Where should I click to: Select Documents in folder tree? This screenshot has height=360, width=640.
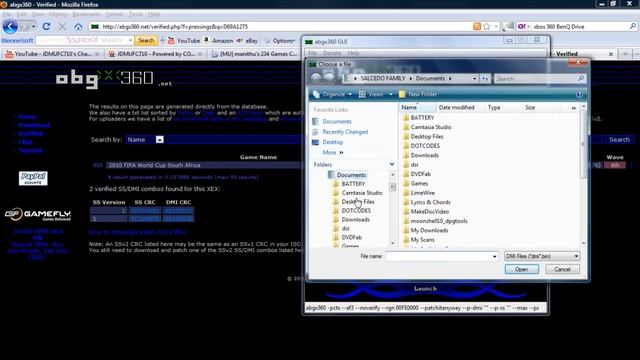coord(351,175)
